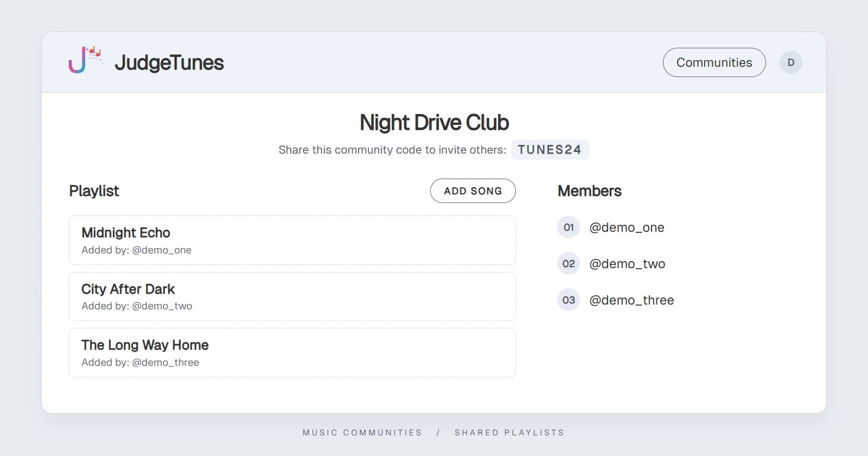The height and width of the screenshot is (456, 868).
Task: Open The Long Way Home song card
Action: (292, 352)
